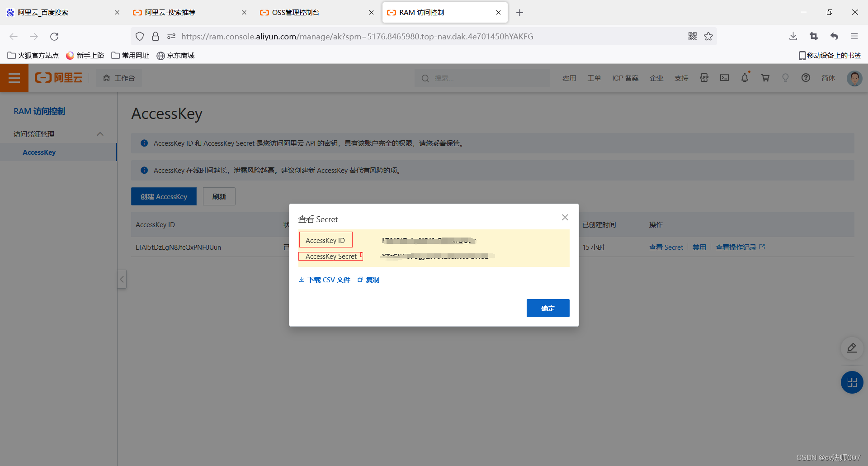
Task: Collapse 访问凭证管理 section
Action: tap(100, 134)
